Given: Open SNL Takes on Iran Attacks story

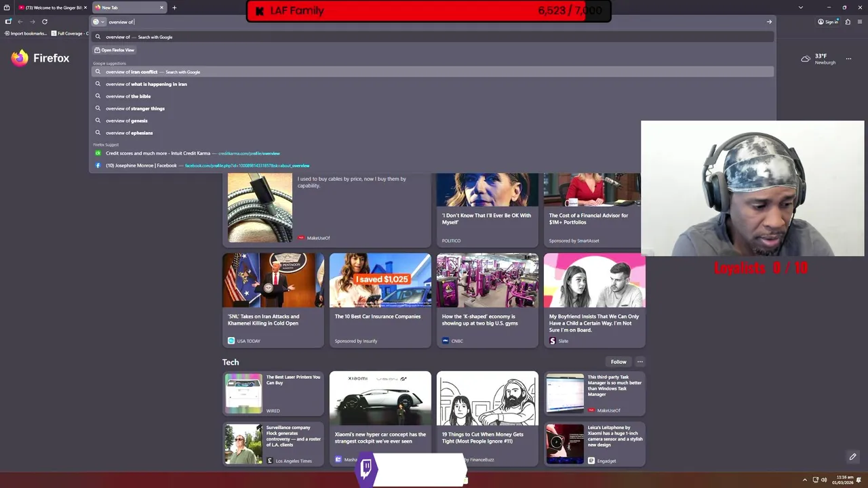Looking at the screenshot, I should [x=273, y=300].
